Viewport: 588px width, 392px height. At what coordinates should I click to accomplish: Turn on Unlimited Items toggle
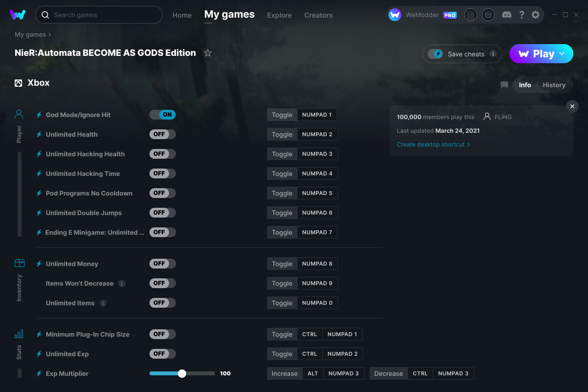pos(163,303)
